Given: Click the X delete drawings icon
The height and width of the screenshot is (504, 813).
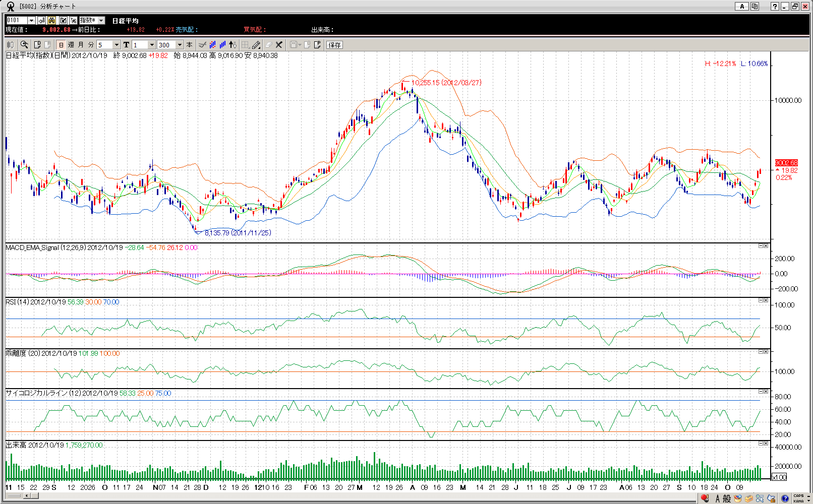Looking at the screenshot, I should click(279, 45).
